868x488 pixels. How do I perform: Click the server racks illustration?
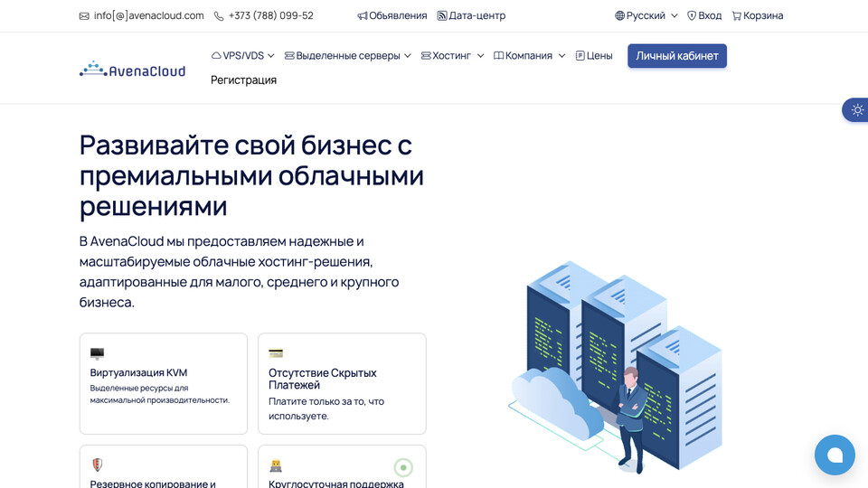(x=616, y=366)
